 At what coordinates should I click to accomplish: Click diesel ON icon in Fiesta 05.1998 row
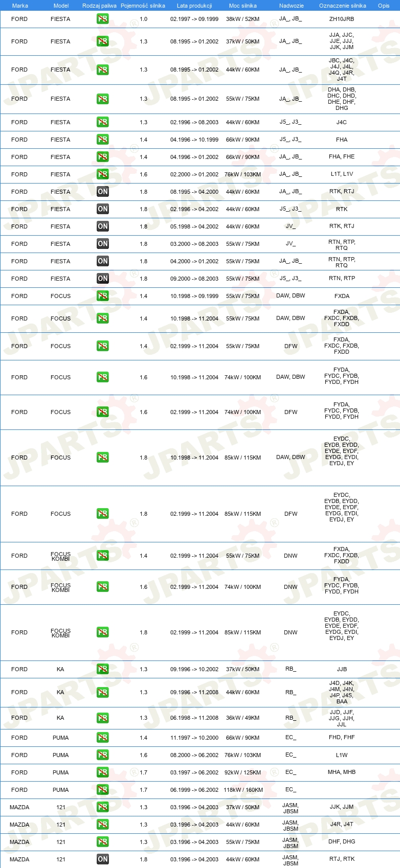pos(103,226)
